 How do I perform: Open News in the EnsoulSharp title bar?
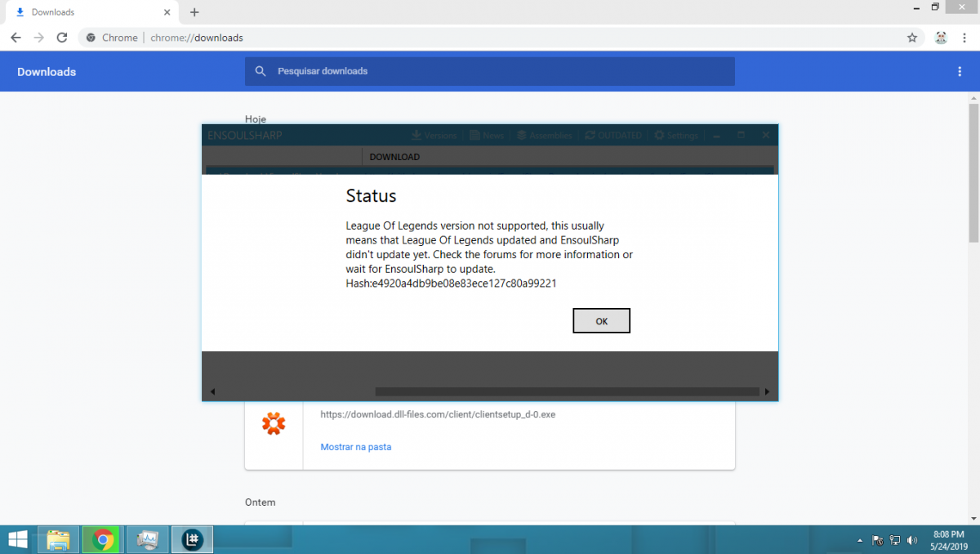[486, 136]
